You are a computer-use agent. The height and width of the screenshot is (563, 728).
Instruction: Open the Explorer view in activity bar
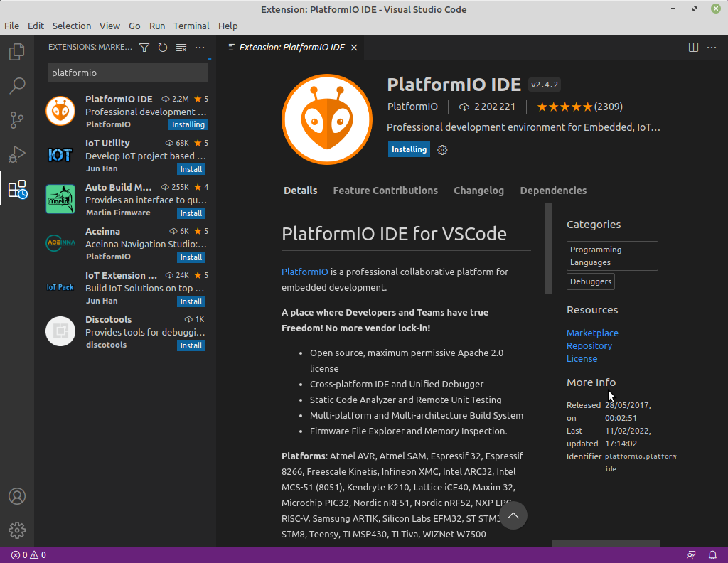click(17, 51)
